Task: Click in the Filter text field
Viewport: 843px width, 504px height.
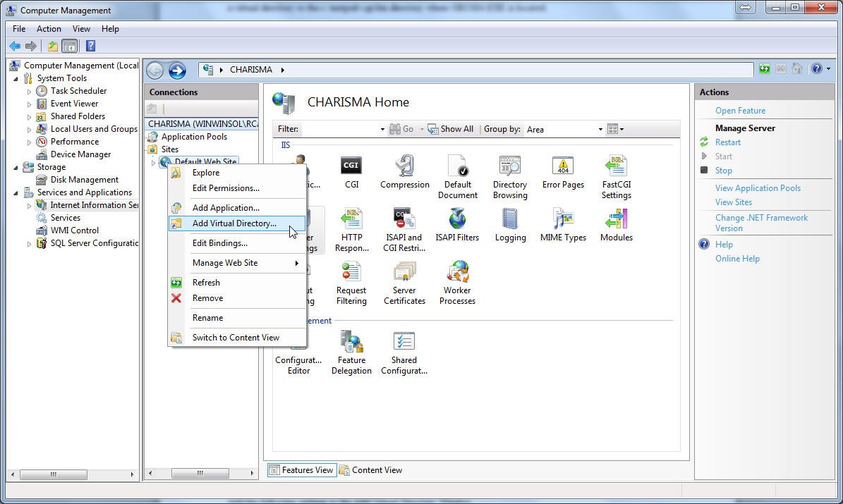Action: (340, 130)
